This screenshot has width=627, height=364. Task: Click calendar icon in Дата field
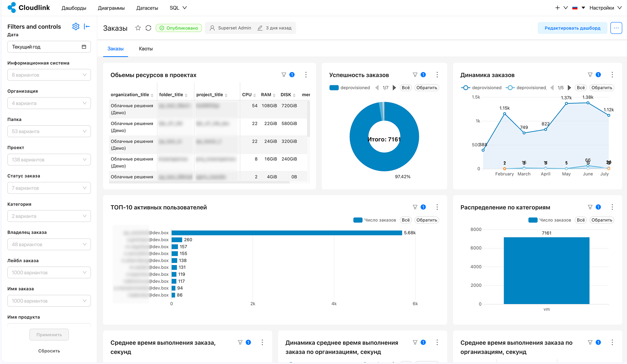pos(84,47)
